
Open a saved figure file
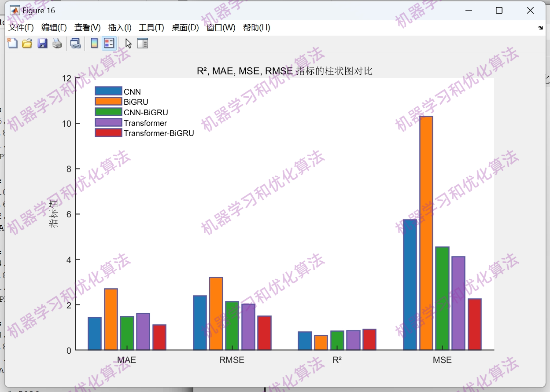(x=27, y=43)
